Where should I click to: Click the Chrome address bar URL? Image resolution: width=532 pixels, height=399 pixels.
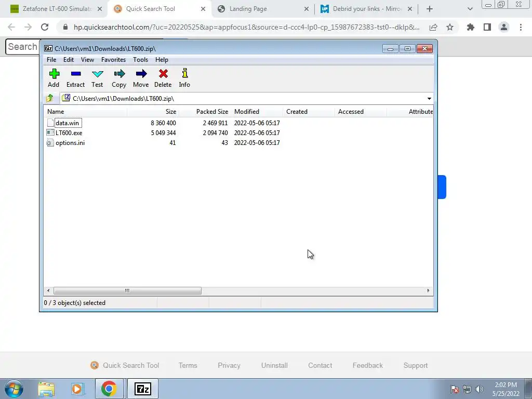pyautogui.click(x=247, y=27)
